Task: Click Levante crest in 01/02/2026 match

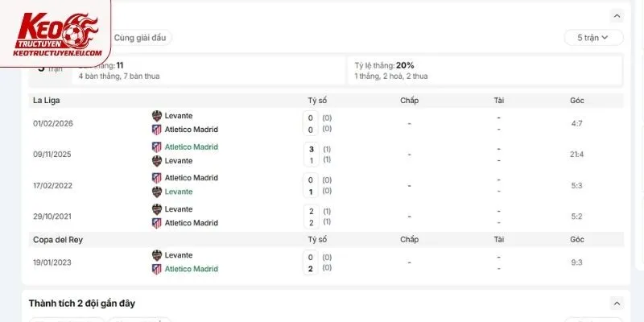Action: (156, 116)
